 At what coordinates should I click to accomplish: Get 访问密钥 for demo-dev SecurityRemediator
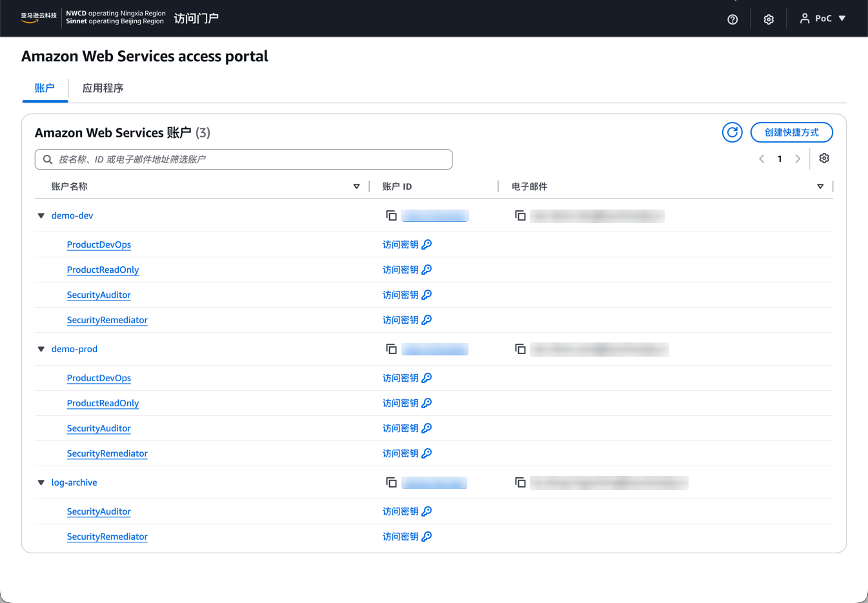point(407,320)
